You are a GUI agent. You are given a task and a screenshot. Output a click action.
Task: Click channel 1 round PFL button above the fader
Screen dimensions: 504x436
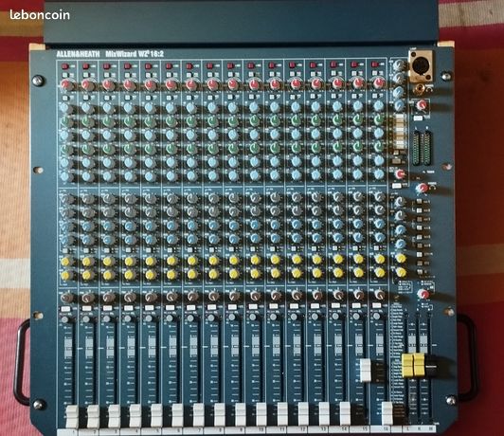[x=65, y=319]
